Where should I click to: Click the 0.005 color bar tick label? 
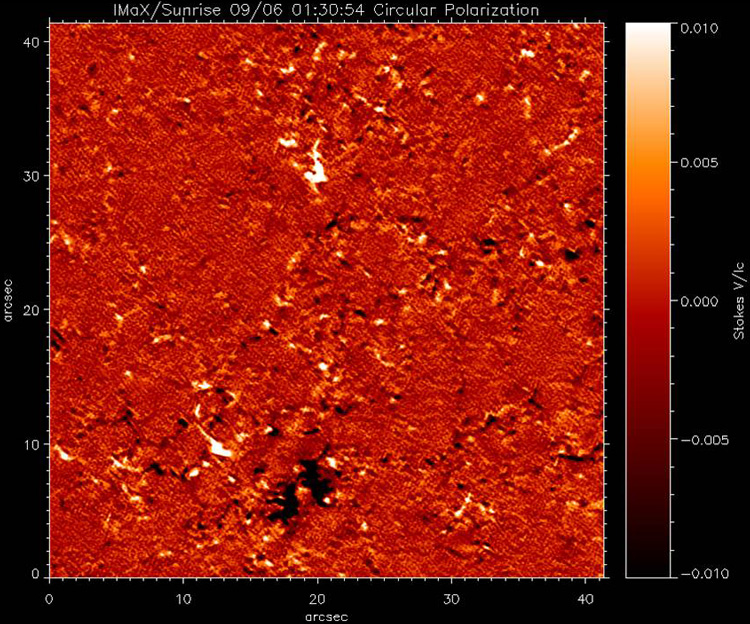tap(699, 163)
